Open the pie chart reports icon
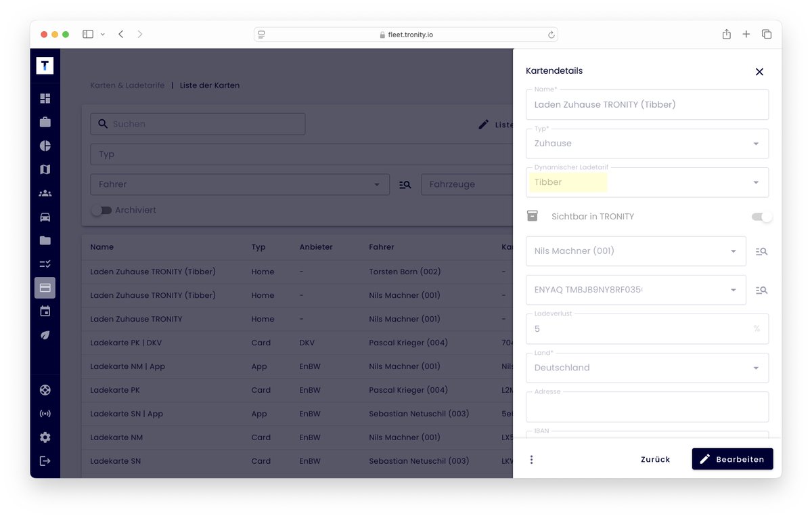 (x=45, y=146)
